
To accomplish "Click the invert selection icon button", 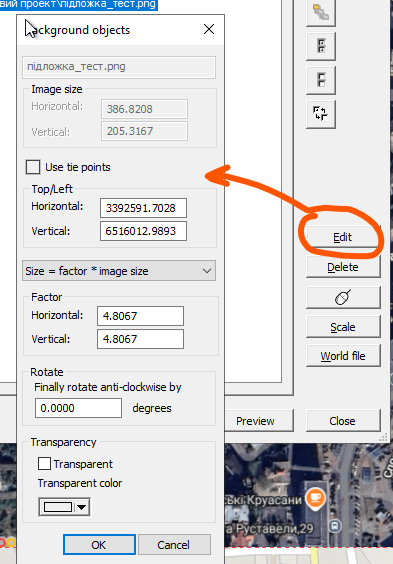I will [321, 114].
